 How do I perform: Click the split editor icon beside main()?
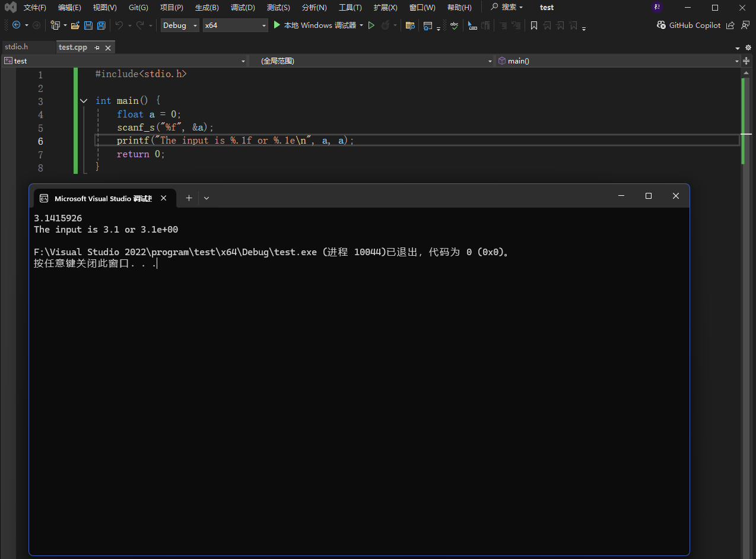pyautogui.click(x=747, y=61)
